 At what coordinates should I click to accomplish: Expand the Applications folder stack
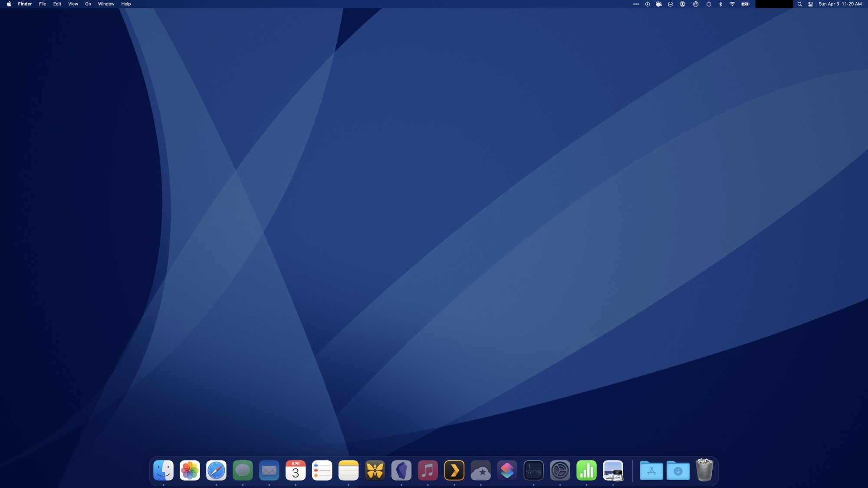coord(651,470)
